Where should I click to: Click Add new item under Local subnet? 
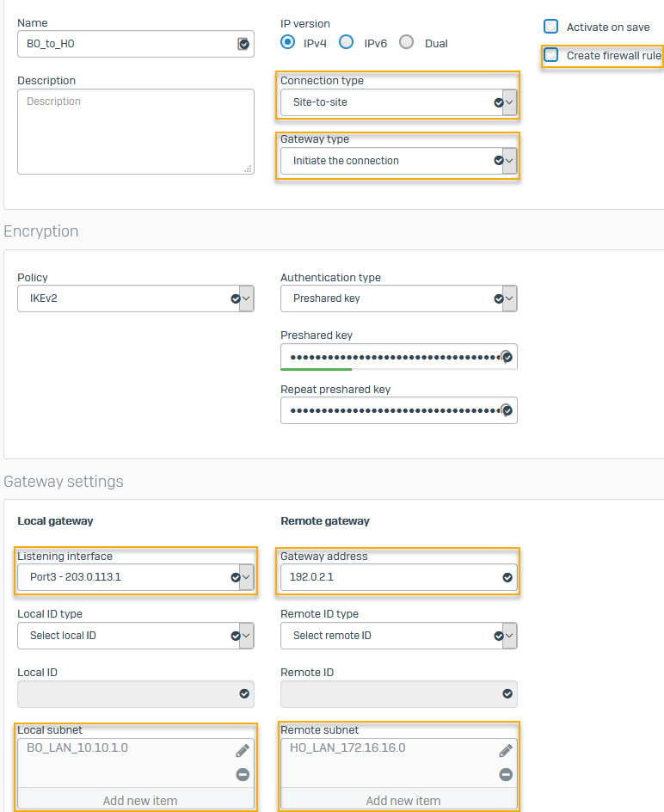coord(139,800)
